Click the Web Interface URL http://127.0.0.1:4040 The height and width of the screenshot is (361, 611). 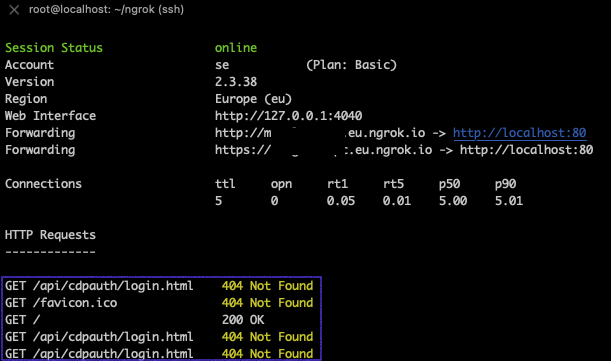(288, 116)
